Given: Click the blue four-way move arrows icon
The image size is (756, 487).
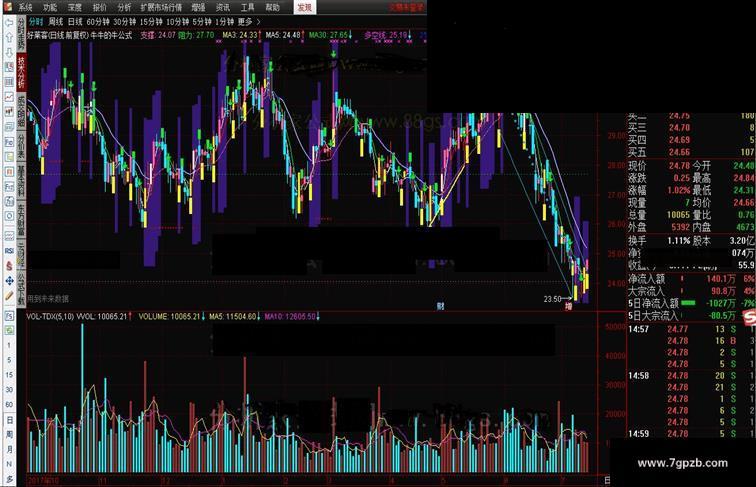Looking at the screenshot, I should pos(9,281).
